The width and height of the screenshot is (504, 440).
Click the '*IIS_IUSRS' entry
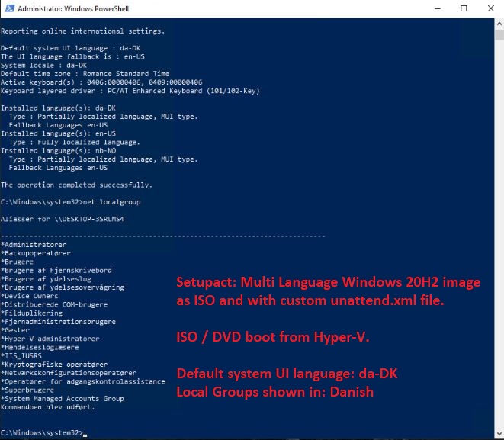(21, 356)
